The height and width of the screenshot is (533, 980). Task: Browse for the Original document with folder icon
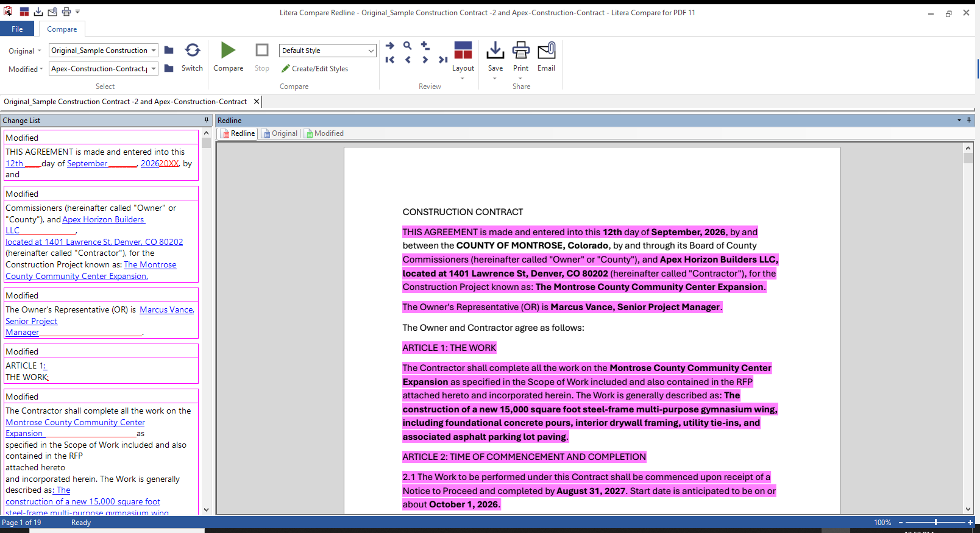click(169, 50)
